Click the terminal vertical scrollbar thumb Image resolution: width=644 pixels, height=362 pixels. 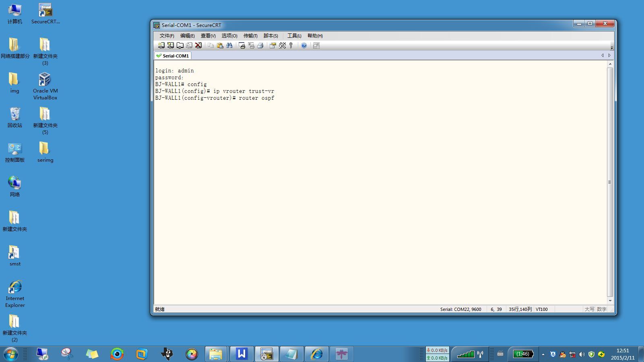point(610,182)
